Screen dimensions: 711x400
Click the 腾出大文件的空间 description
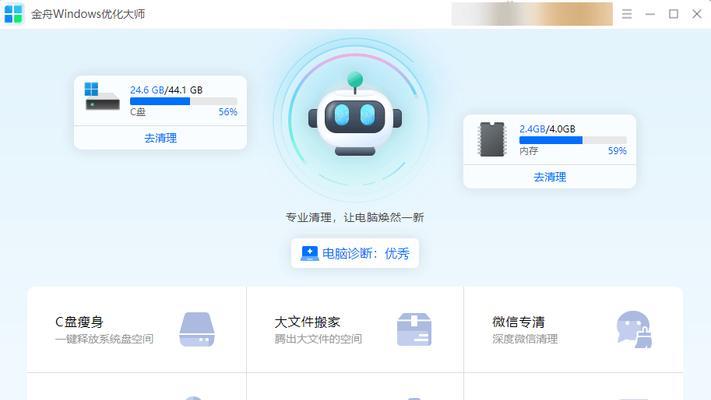[x=318, y=339]
